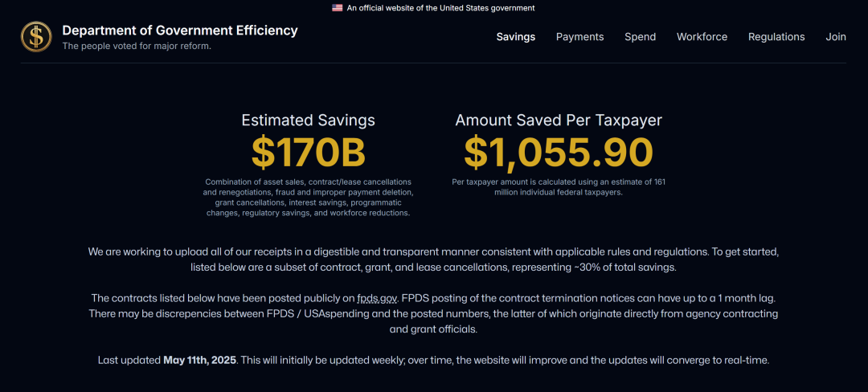The width and height of the screenshot is (868, 392).
Task: Click the May 11th, 2025 date
Action: coord(200,361)
